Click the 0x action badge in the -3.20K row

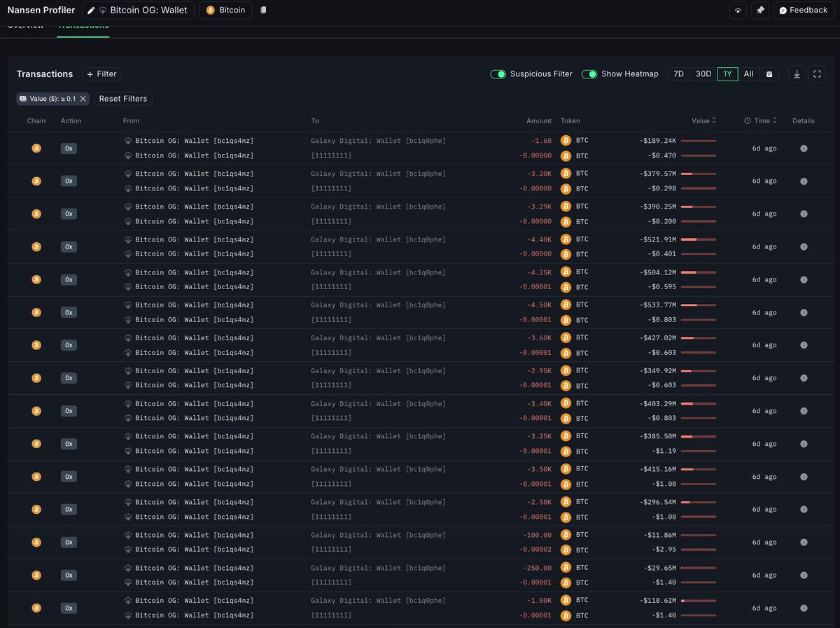coord(69,181)
